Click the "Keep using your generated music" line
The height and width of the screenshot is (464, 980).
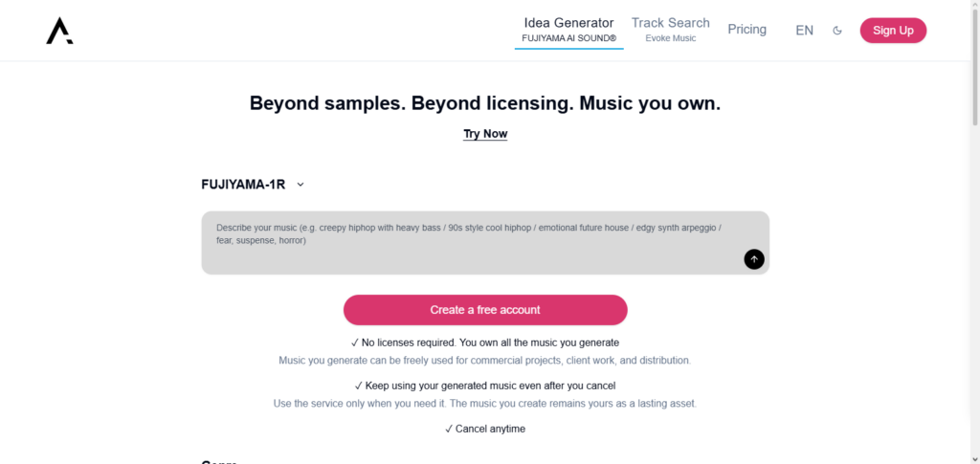[x=485, y=386]
